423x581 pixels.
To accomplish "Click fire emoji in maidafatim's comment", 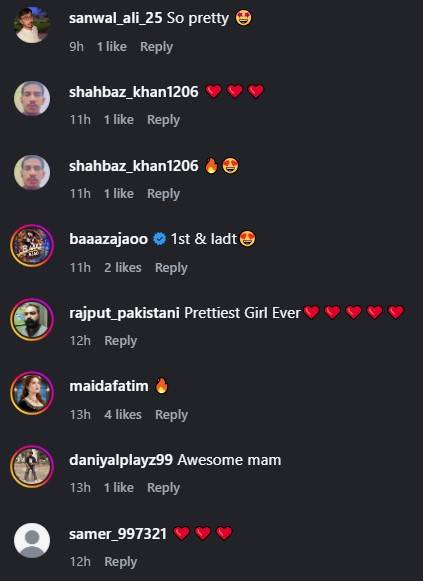I will tap(161, 386).
